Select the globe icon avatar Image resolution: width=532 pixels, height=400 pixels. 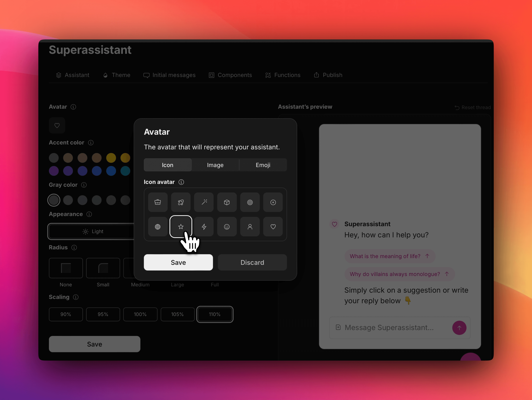pyautogui.click(x=158, y=227)
